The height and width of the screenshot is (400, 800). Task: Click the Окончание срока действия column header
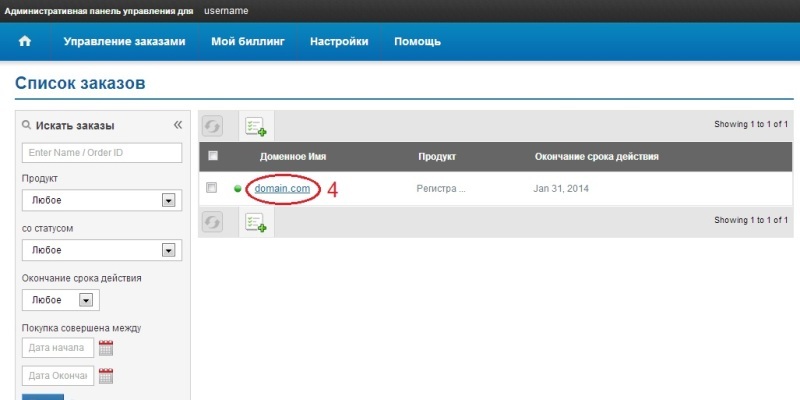click(596, 157)
